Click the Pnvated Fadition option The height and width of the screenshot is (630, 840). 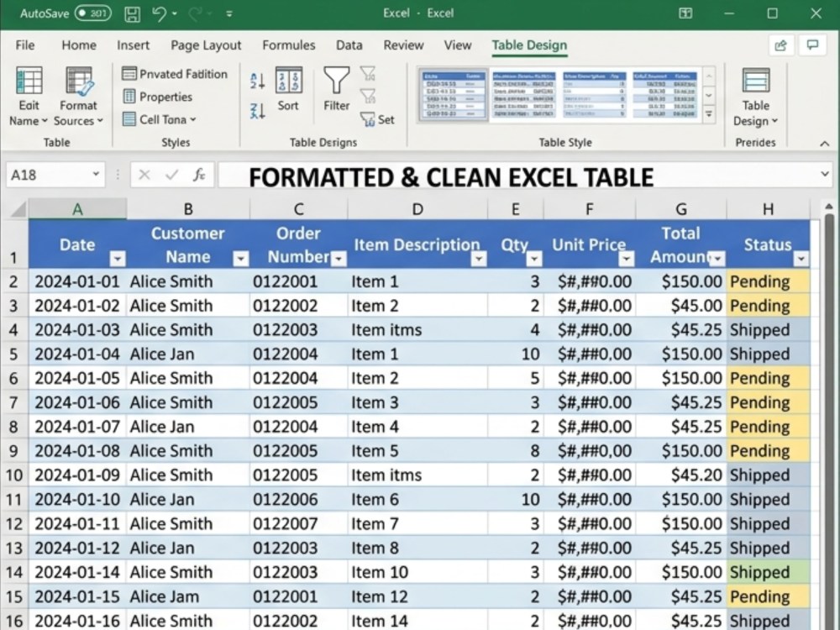point(175,74)
